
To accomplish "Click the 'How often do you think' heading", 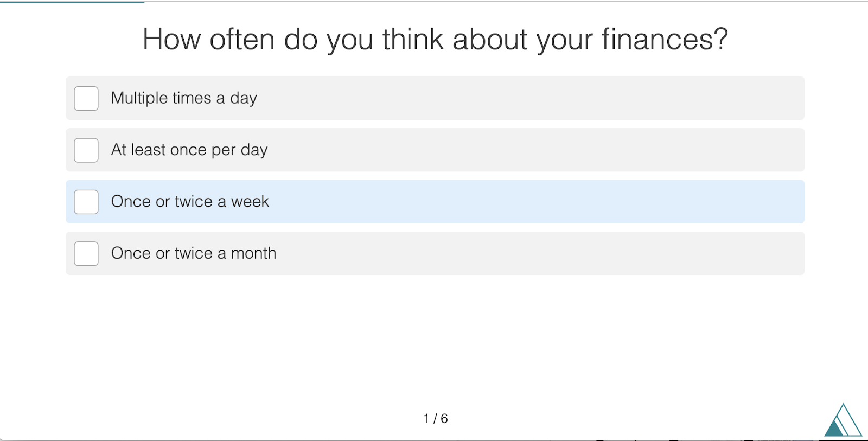I will pyautogui.click(x=435, y=40).
